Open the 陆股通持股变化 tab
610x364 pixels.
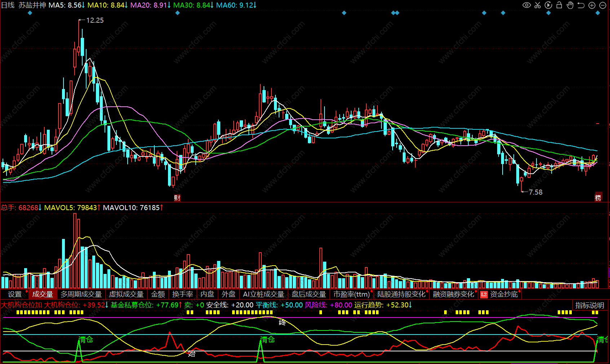click(x=401, y=294)
